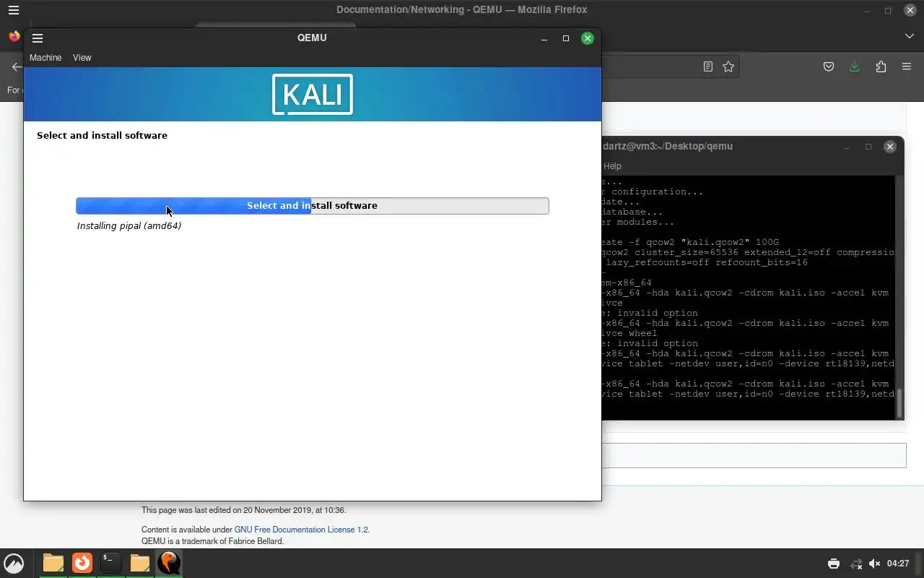Open the network status tray icon
Viewport: 924px width, 578px height.
[856, 564]
